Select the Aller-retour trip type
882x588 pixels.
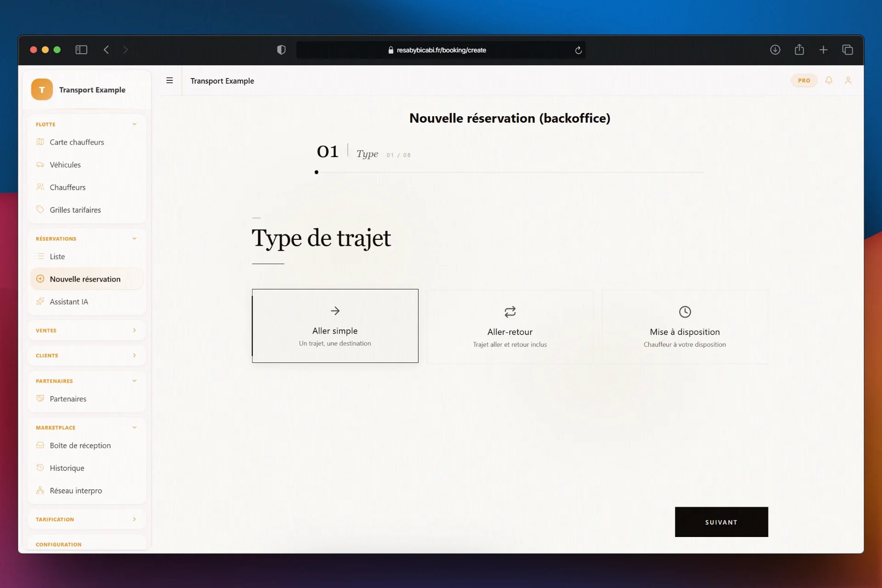click(510, 327)
